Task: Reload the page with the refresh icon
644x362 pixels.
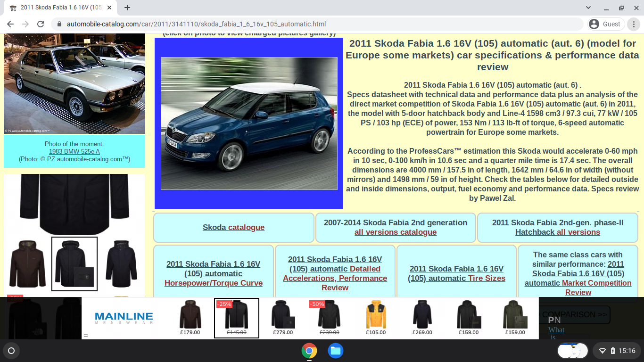Action: point(41,24)
